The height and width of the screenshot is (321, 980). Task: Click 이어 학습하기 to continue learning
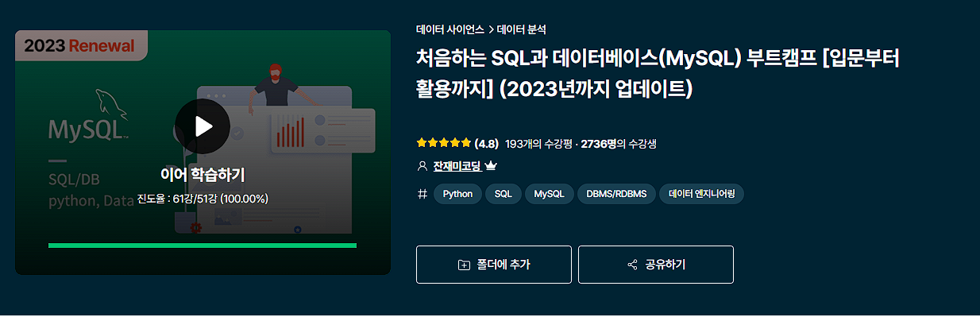click(203, 174)
